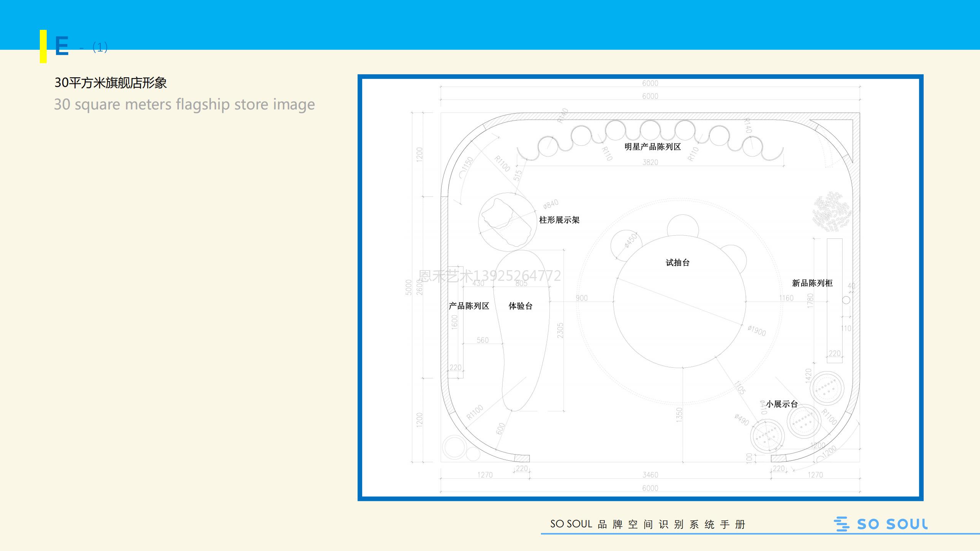Viewport: 980px width, 551px height.
Task: Click the "1420" dimension above the small stands
Action: pos(808,375)
